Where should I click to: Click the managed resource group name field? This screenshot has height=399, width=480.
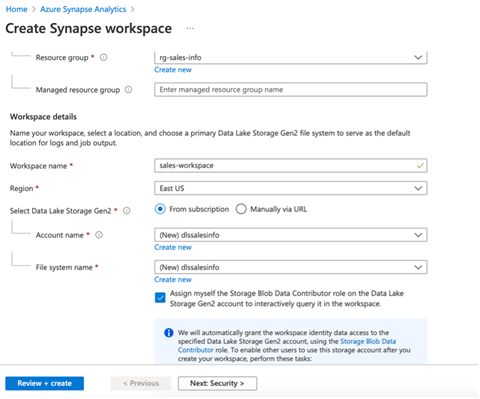coord(291,90)
